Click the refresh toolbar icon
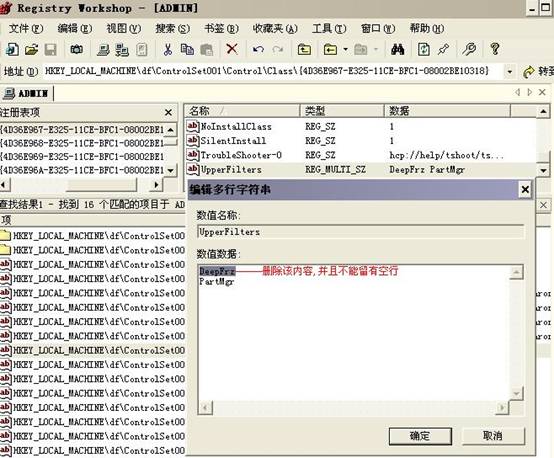554x458 pixels. tap(424, 49)
